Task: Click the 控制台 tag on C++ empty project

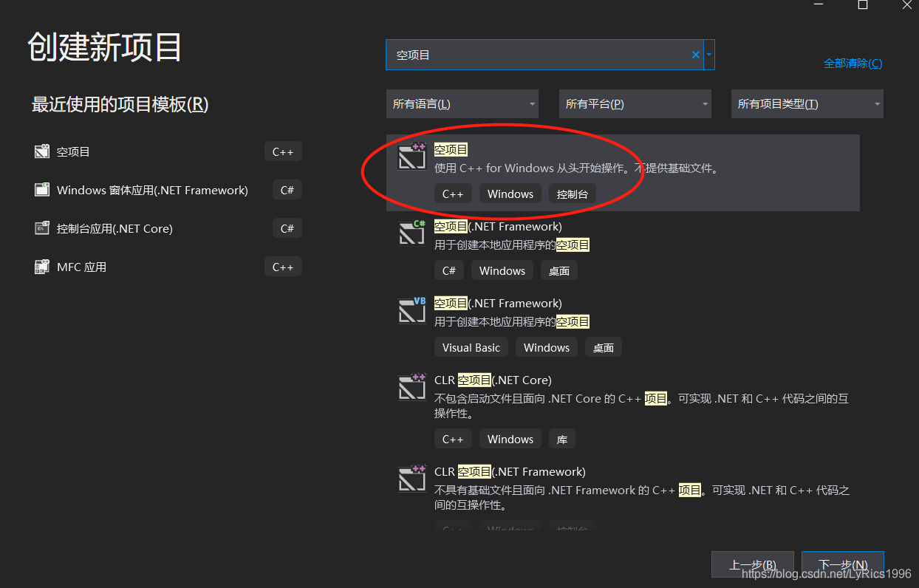Action: coord(573,194)
